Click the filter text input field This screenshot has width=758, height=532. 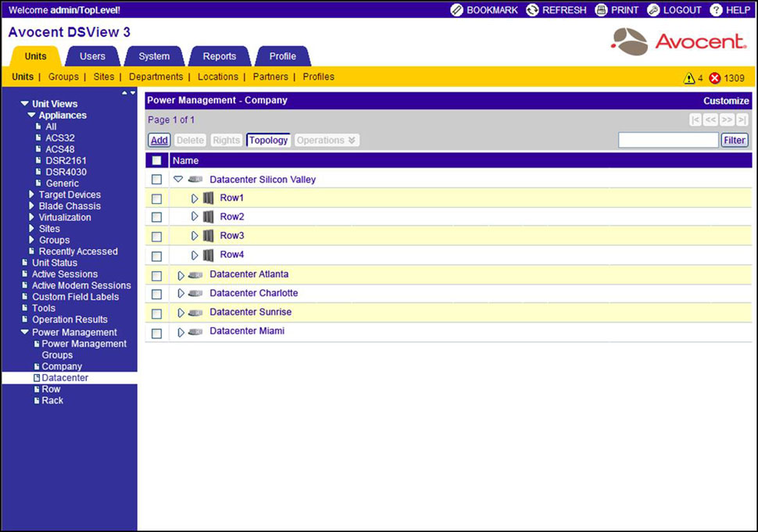tap(668, 141)
